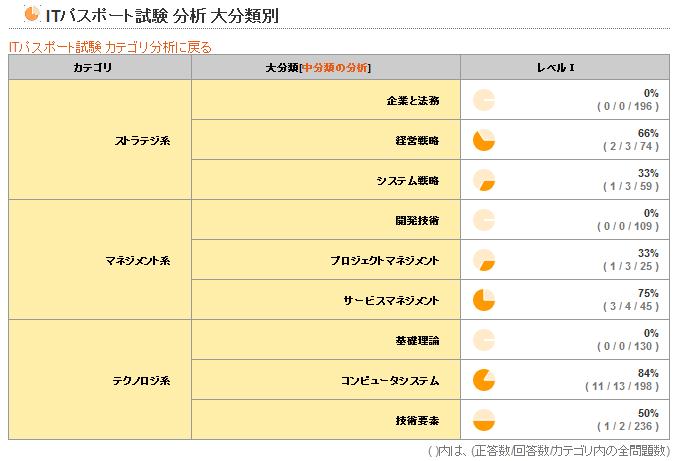The height and width of the screenshot is (461, 678).
Task: Click the 開発技術 0% pie chart
Action: coord(484,220)
